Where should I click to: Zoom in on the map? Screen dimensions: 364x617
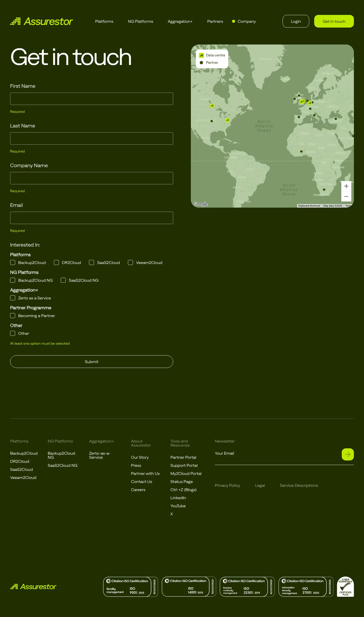coord(346,186)
